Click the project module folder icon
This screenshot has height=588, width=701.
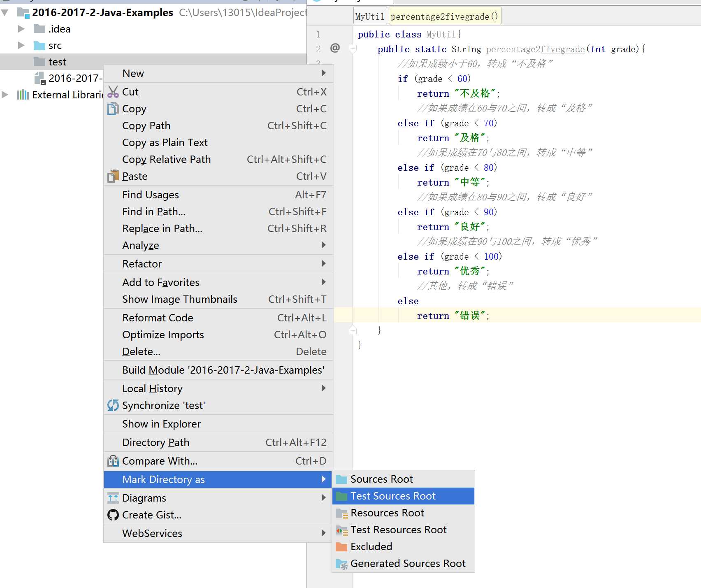pyautogui.click(x=23, y=13)
